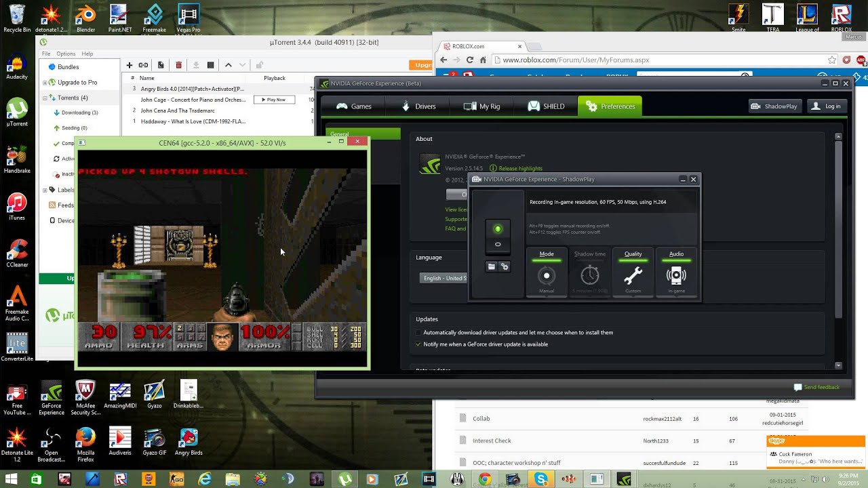
Task: Expand Upgrade to Pro tree node
Action: point(45,83)
